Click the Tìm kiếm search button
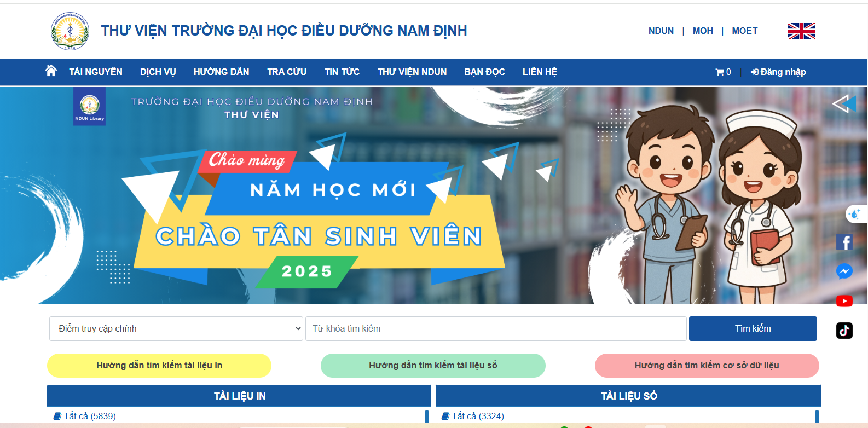The width and height of the screenshot is (868, 428). coord(753,328)
